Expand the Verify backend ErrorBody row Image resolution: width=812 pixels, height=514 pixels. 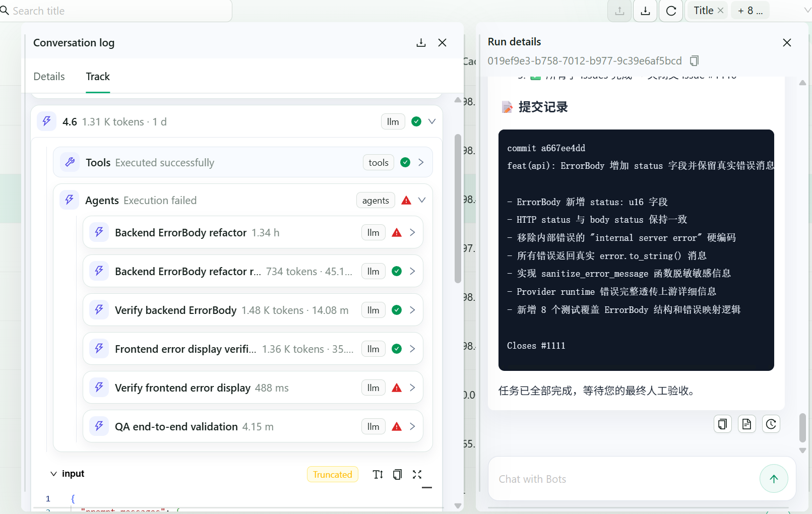tap(412, 310)
